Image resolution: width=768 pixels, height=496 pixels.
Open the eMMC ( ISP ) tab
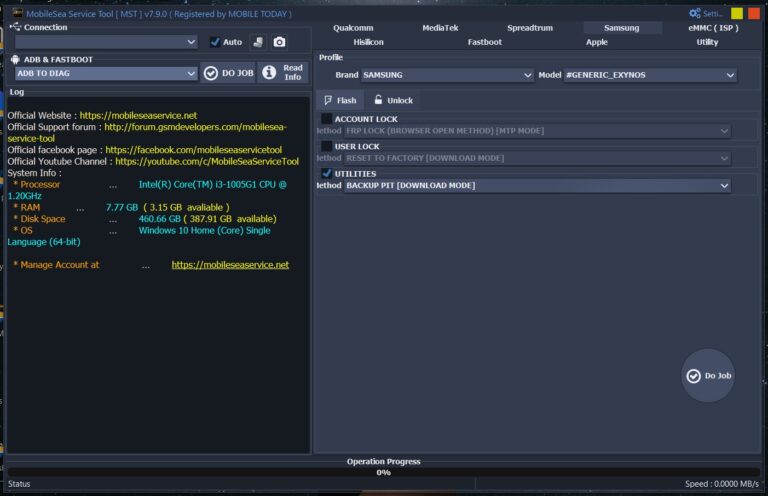(713, 28)
